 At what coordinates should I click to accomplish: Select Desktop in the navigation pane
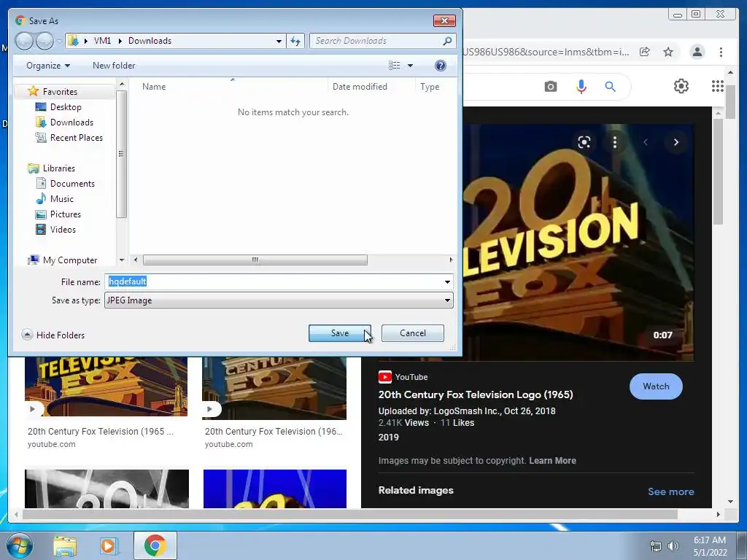[x=66, y=107]
